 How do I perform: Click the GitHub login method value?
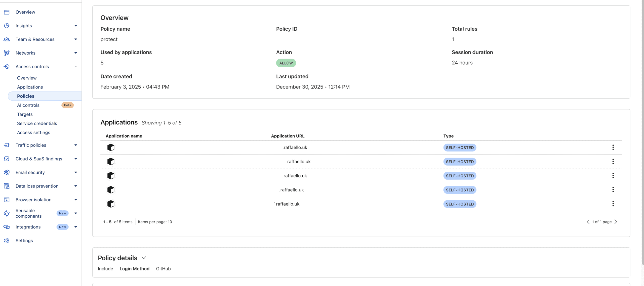[x=163, y=269]
